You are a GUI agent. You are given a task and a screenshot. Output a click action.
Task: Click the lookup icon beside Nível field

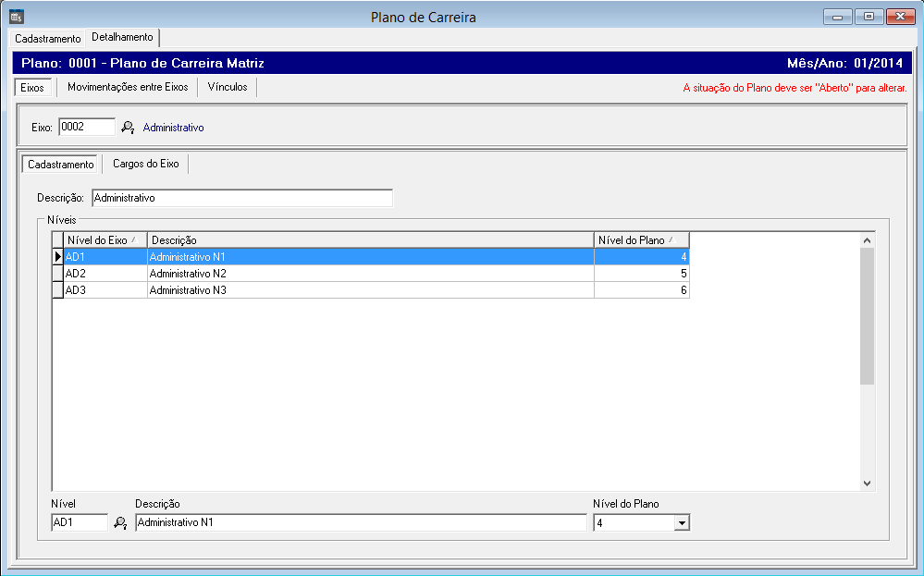[x=120, y=523]
